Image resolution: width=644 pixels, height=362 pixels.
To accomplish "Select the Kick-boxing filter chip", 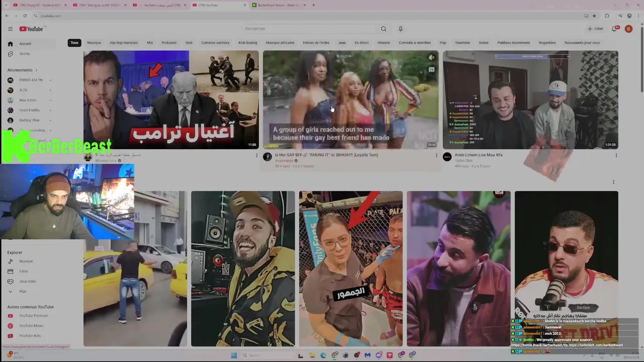I will point(248,43).
